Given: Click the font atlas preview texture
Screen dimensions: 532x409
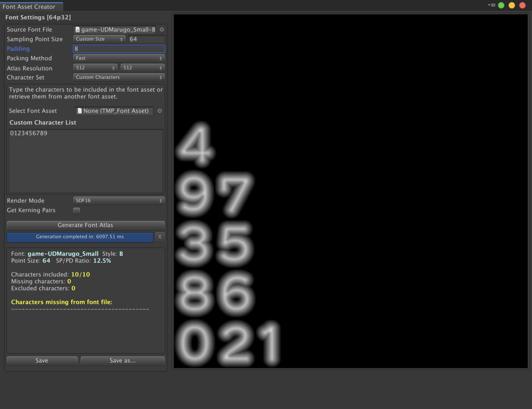Looking at the screenshot, I should click(x=351, y=191).
